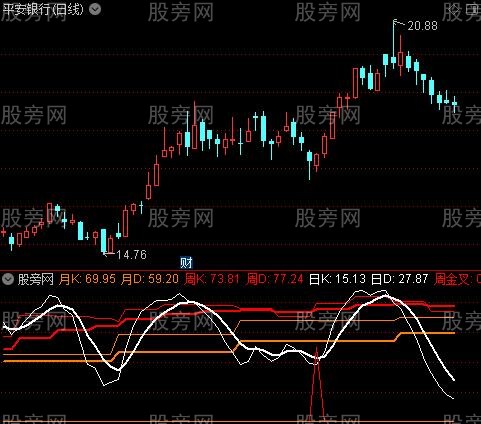Expand the indicator panel dropdown beside 股旁网

pyautogui.click(x=8, y=279)
